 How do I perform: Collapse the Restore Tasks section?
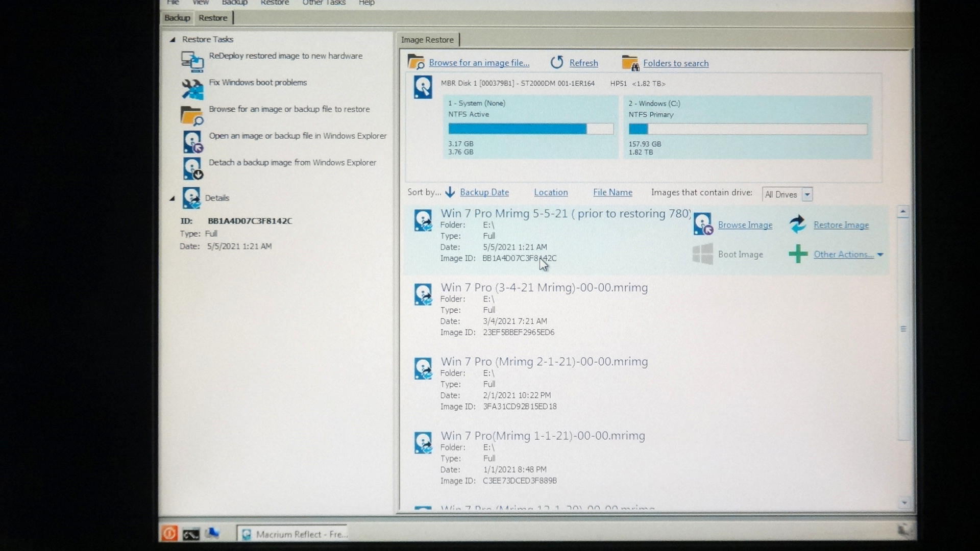pos(173,39)
